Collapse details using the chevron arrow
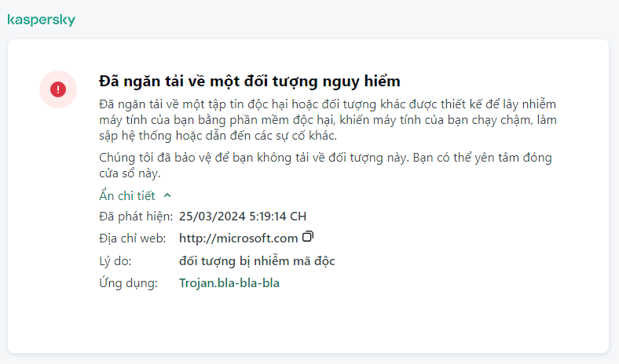This screenshot has width=619, height=364. tap(167, 195)
